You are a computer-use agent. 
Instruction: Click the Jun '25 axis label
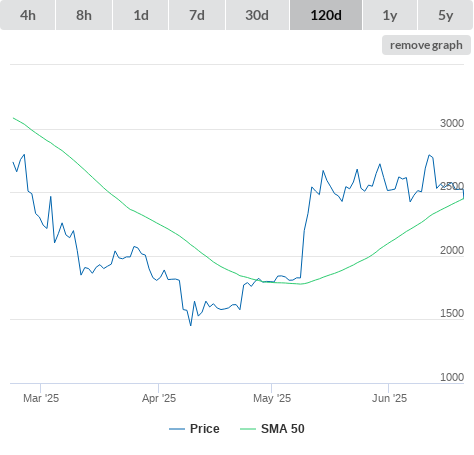pyautogui.click(x=389, y=398)
